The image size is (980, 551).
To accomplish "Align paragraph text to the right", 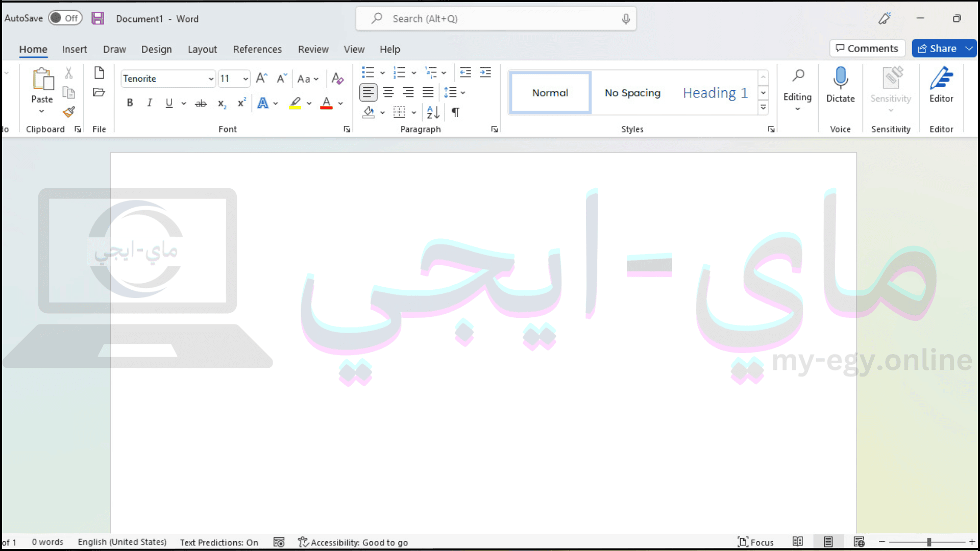I will tap(408, 92).
